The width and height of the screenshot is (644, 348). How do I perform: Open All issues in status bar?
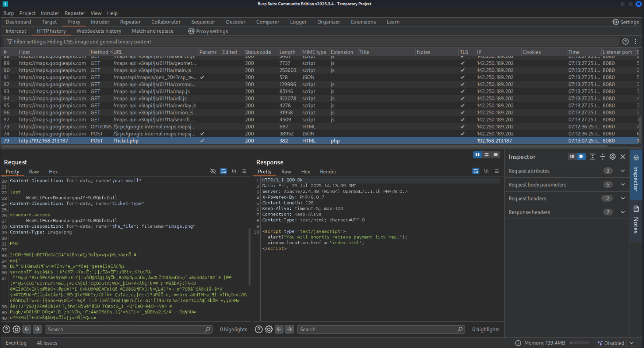tap(47, 343)
